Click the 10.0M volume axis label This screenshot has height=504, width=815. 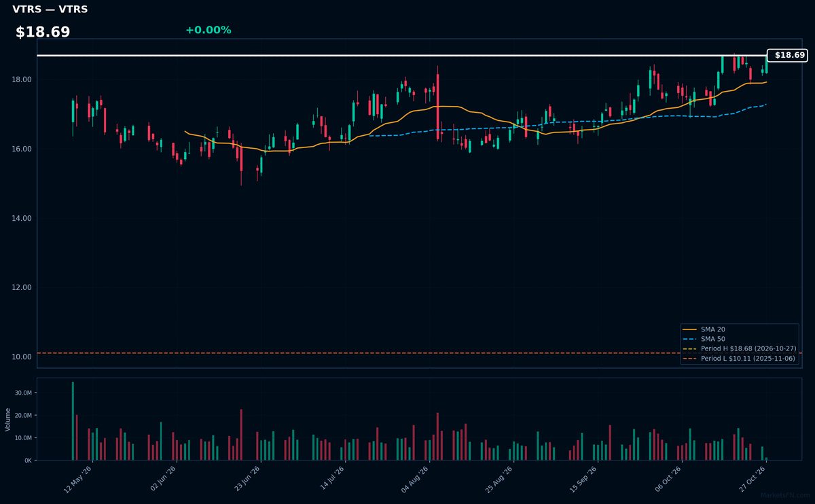23,438
